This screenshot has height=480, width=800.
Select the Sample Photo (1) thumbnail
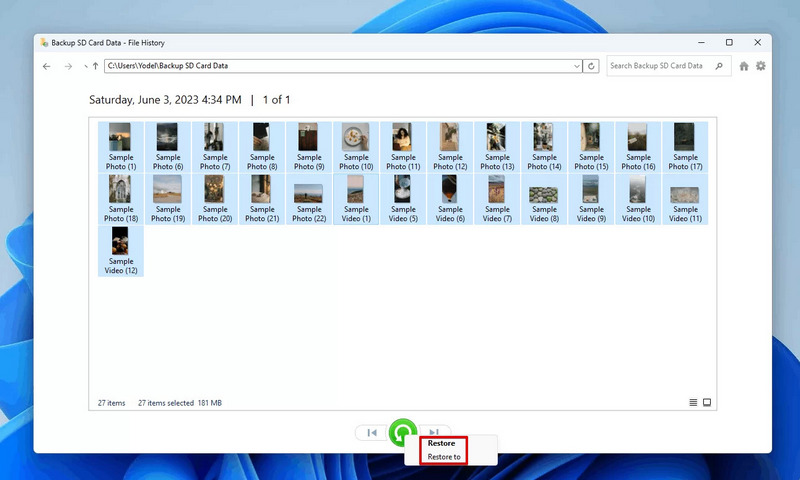121,146
